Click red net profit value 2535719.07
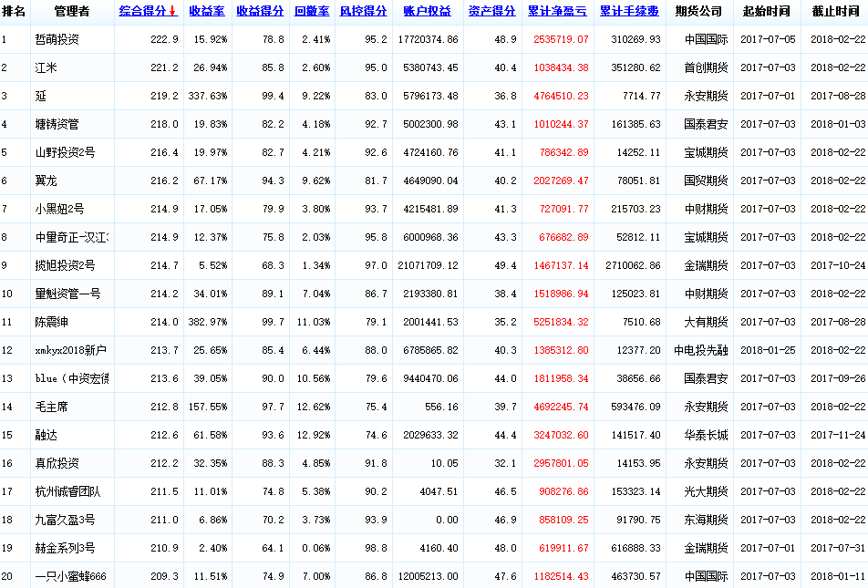Image resolution: width=868 pixels, height=588 pixels. 559,40
